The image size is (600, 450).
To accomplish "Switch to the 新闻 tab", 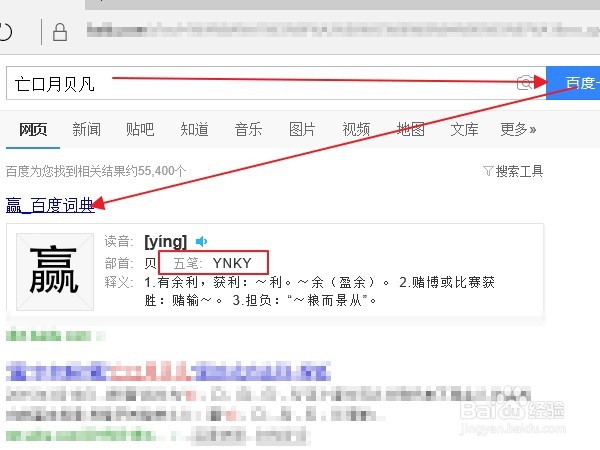I will coord(86,129).
